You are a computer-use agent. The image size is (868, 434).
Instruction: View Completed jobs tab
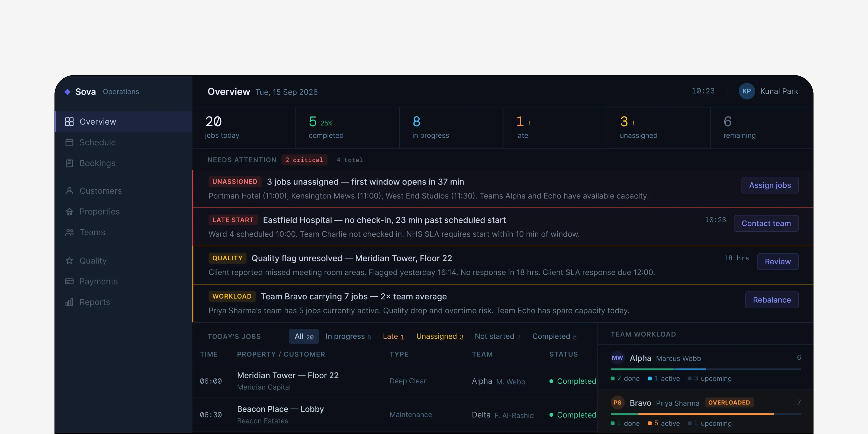coord(554,336)
